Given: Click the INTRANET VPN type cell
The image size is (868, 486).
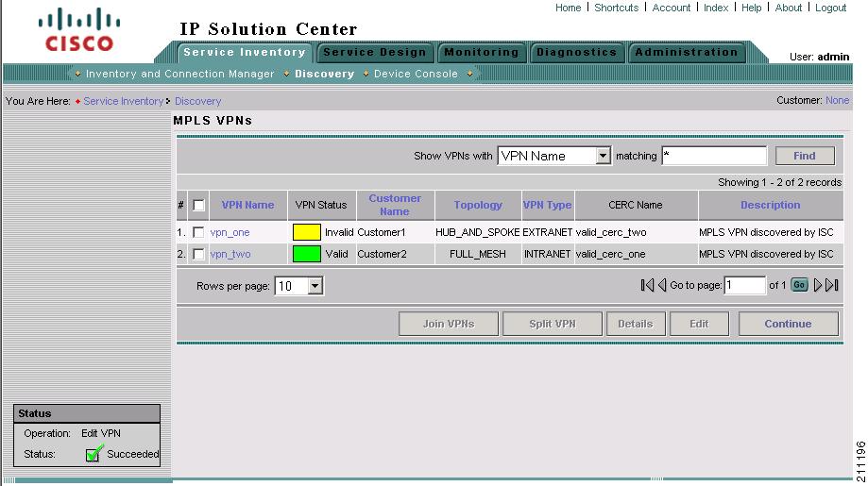Looking at the screenshot, I should [x=548, y=254].
